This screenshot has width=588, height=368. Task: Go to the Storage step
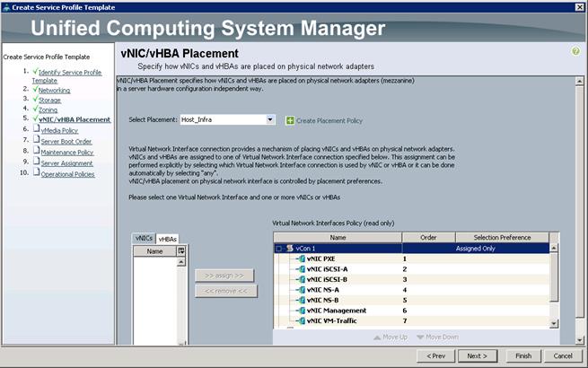click(50, 101)
